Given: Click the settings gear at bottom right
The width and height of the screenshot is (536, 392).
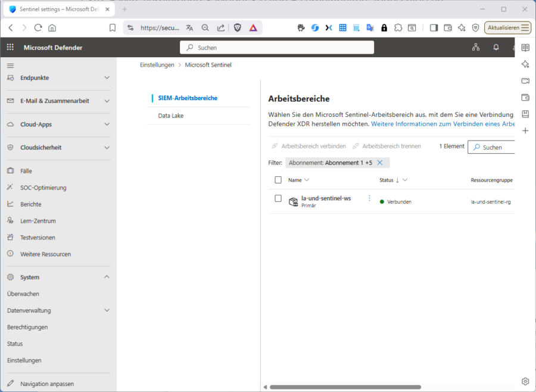Looking at the screenshot, I should point(525,381).
